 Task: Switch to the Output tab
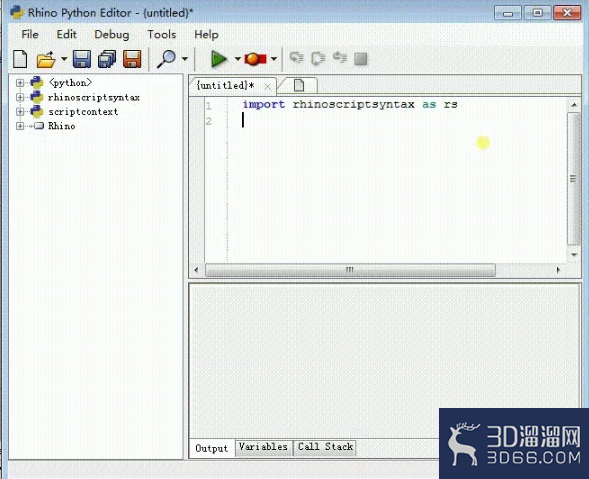coord(211,448)
